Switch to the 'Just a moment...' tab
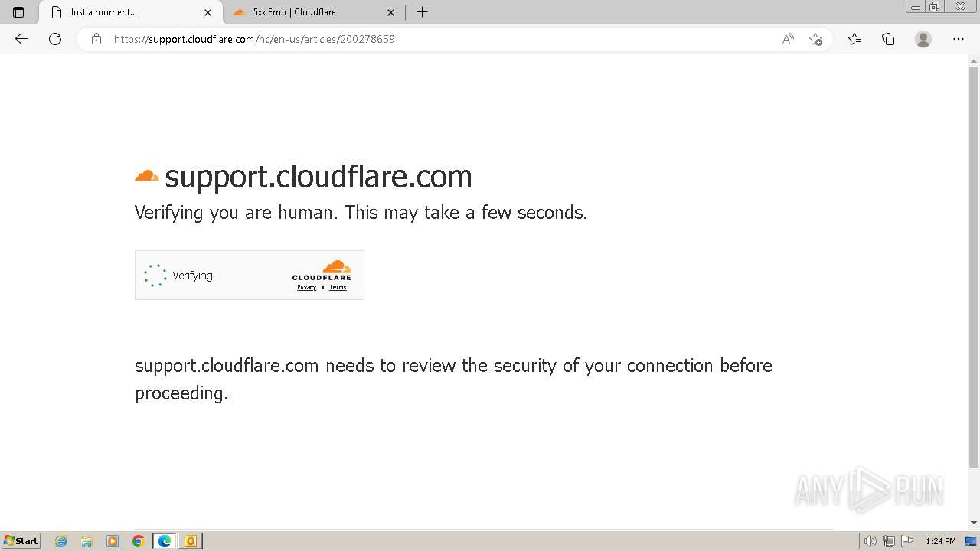980x551 pixels. (130, 12)
